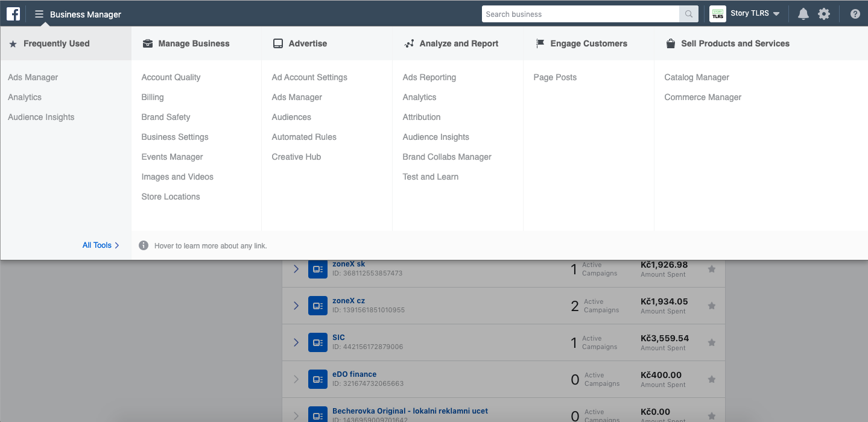Screen dimensions: 868x422
Task: Expand the zoneX cz account row
Action: pyautogui.click(x=296, y=306)
